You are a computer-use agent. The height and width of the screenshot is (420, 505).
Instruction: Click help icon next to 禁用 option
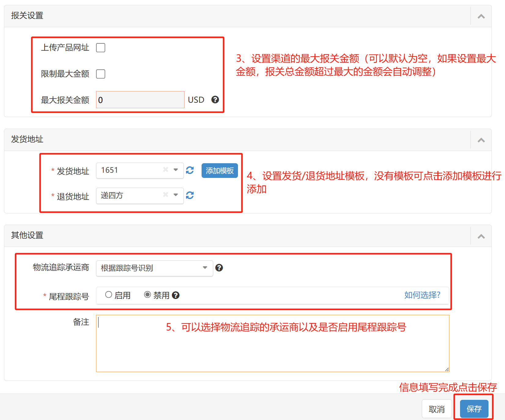(x=176, y=295)
